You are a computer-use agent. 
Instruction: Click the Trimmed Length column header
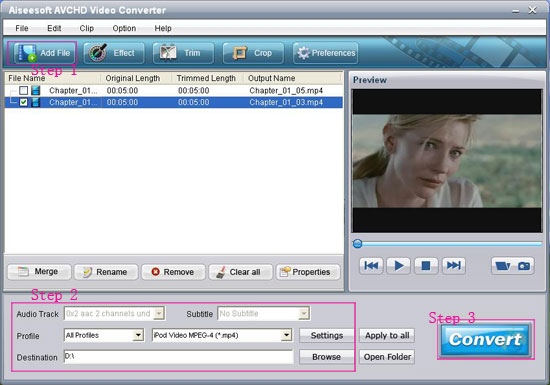click(207, 78)
